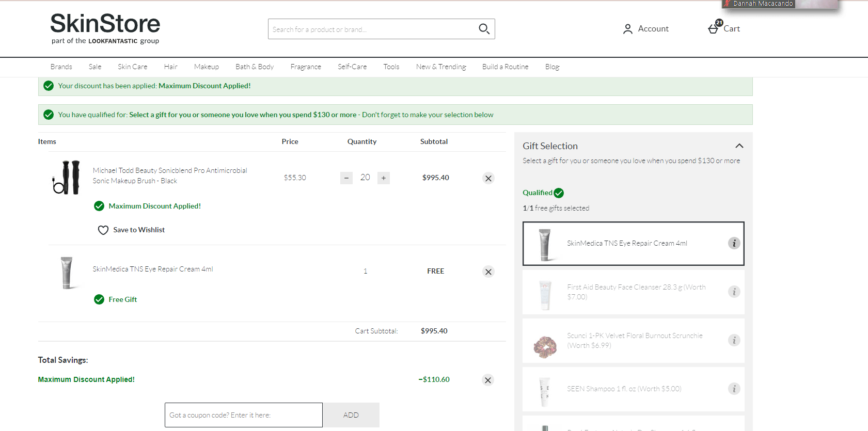Viewport: 868px width, 431px height.
Task: Click the $55.30 price
Action: point(295,178)
